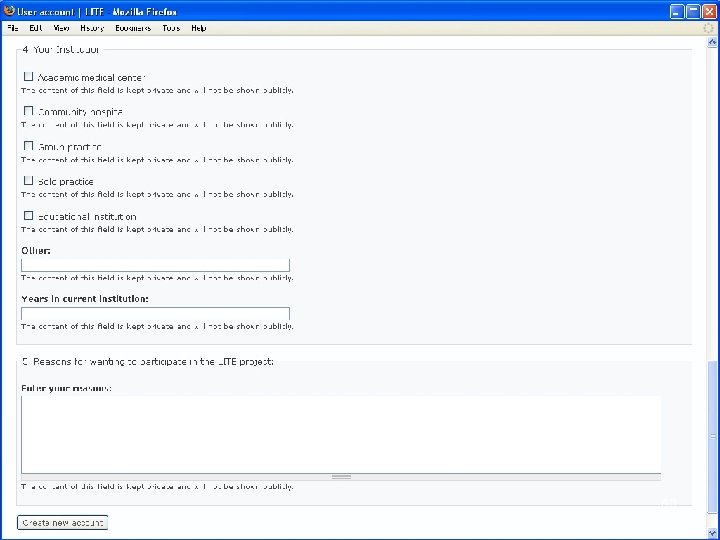Focus the Years in current institution field
720x540 pixels.
[155, 314]
